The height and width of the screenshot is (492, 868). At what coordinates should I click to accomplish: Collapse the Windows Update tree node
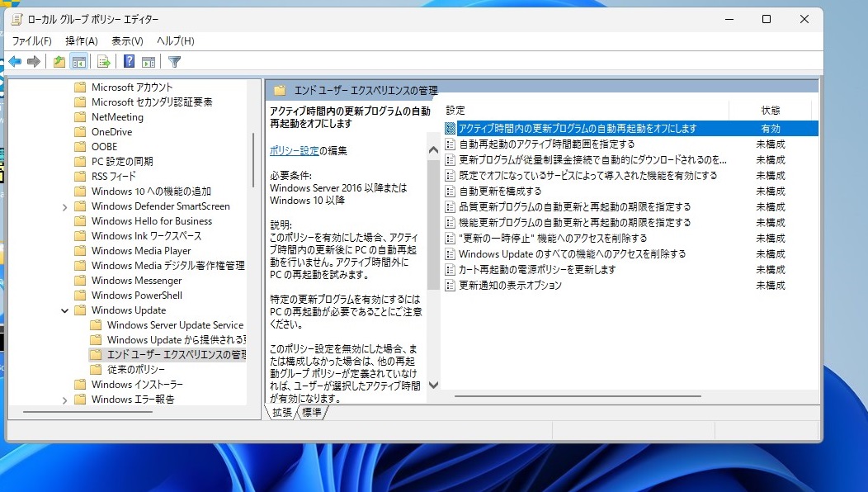tap(65, 310)
